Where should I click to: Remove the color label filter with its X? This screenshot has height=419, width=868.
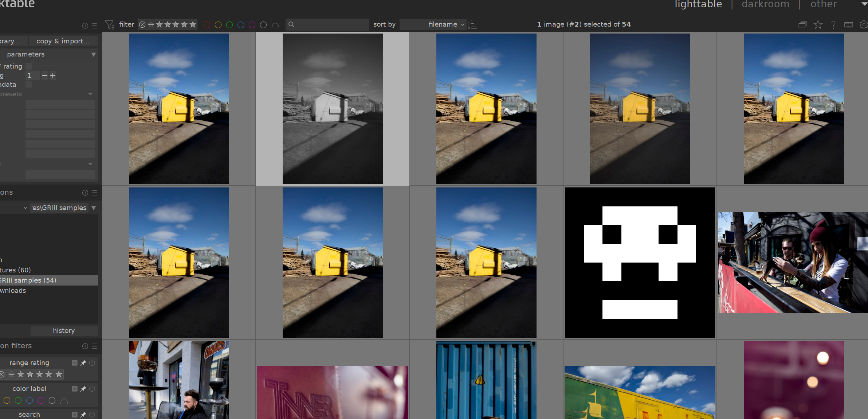point(75,389)
